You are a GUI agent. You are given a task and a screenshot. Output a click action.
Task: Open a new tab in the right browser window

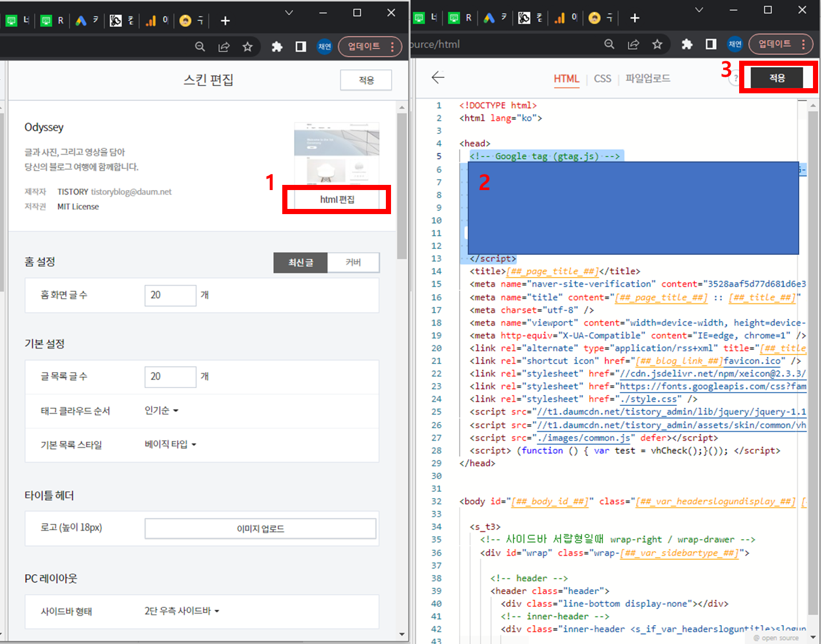(x=634, y=18)
